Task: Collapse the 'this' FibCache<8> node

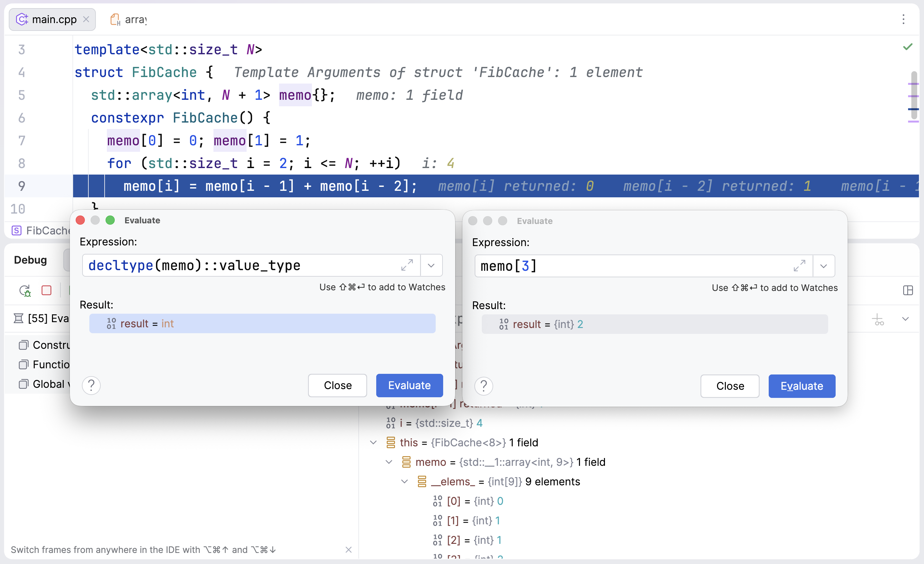Action: pyautogui.click(x=373, y=442)
